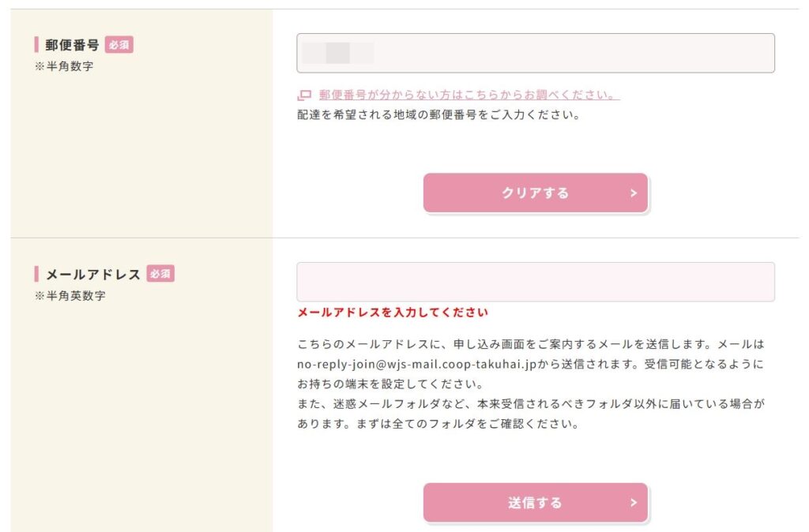The width and height of the screenshot is (809, 532).
Task: Click inside the email address input field
Action: coord(535,281)
